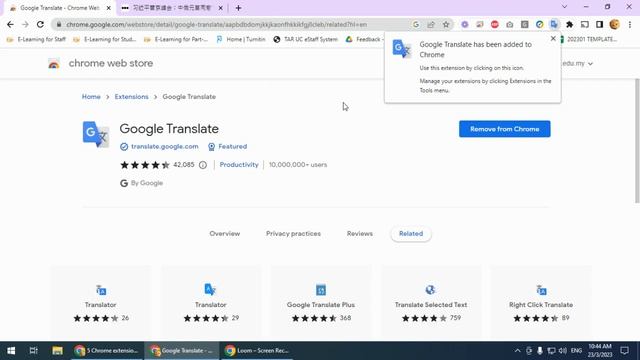Switch to the Reviews tab
The height and width of the screenshot is (360, 640).
click(360, 233)
